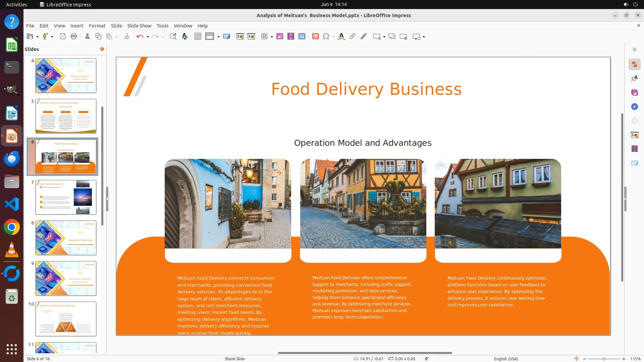Toggle Properties sidebar deck button

(x=634, y=64)
